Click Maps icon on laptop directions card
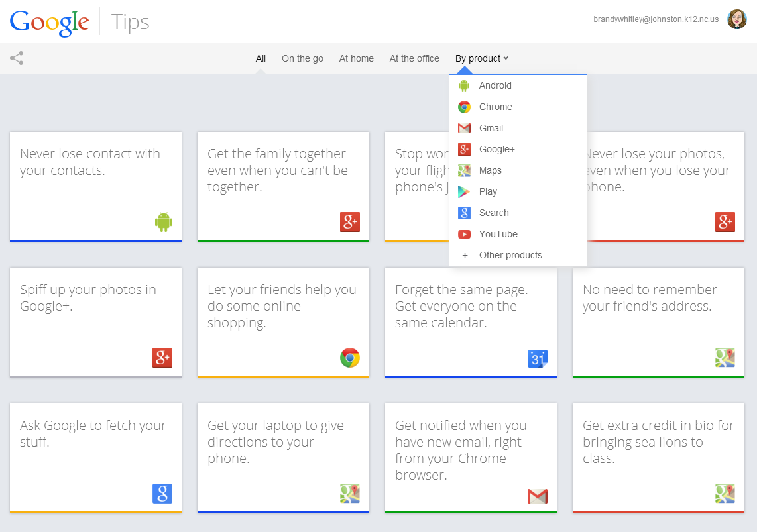This screenshot has height=532, width=757. coord(350,494)
